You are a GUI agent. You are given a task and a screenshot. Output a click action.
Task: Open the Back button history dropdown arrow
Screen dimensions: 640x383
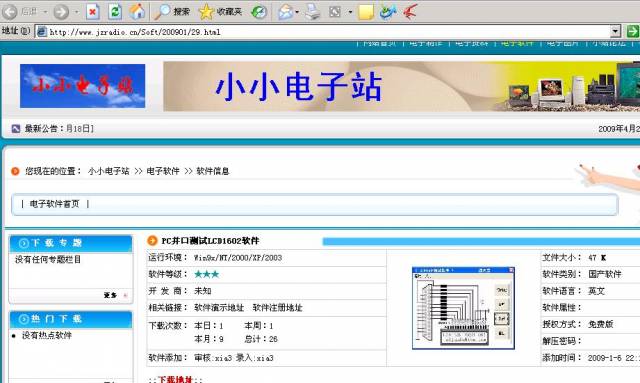coord(45,12)
